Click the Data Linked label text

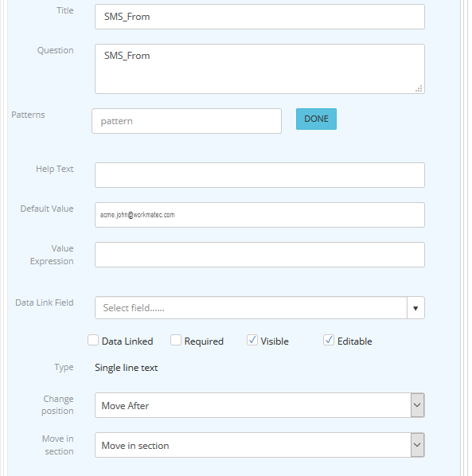[x=127, y=341]
